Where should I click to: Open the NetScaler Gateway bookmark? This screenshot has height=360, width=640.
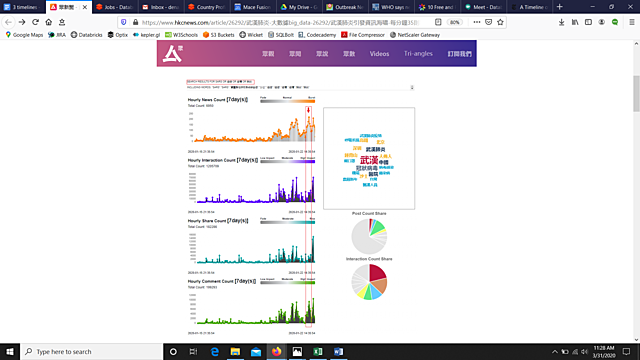pyautogui.click(x=415, y=35)
